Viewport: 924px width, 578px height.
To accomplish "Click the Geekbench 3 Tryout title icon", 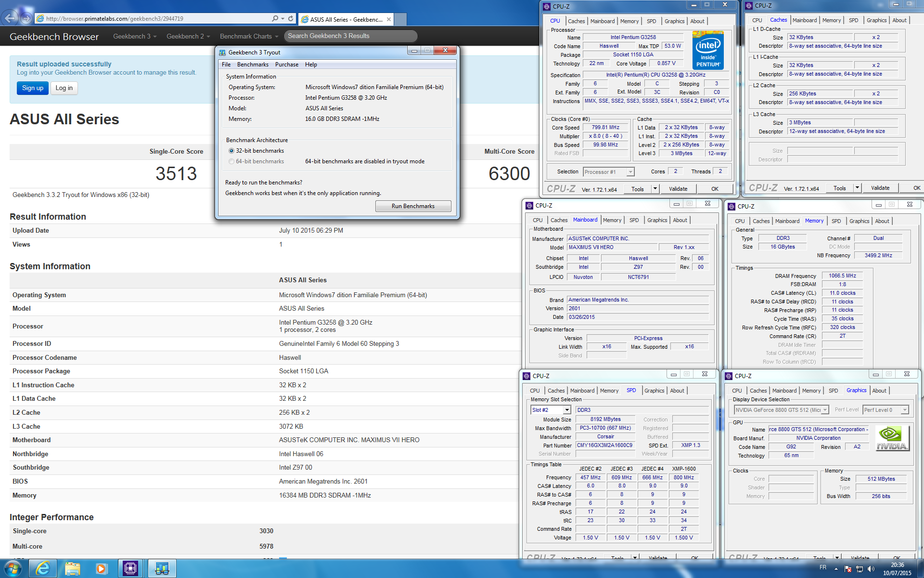I will point(222,52).
